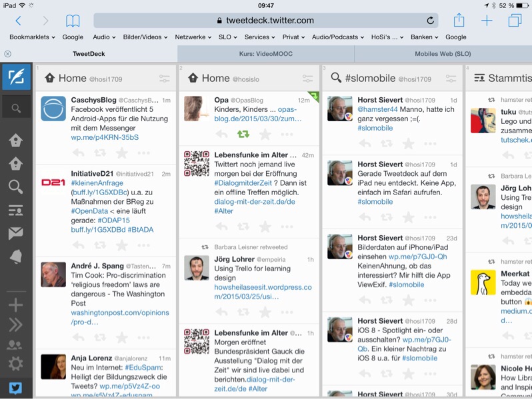This screenshot has height=399, width=532.
Task: Open the Messages envelope in the sidebar
Action: pyautogui.click(x=15, y=233)
